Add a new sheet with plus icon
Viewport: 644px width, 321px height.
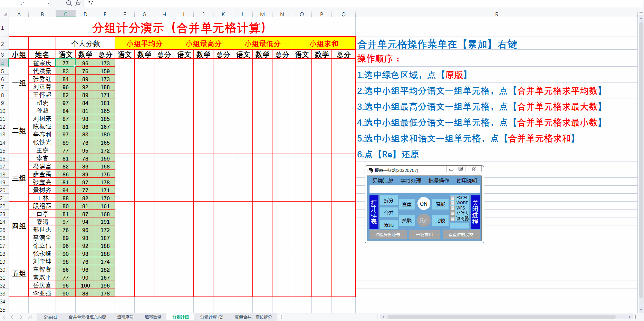[x=281, y=317]
